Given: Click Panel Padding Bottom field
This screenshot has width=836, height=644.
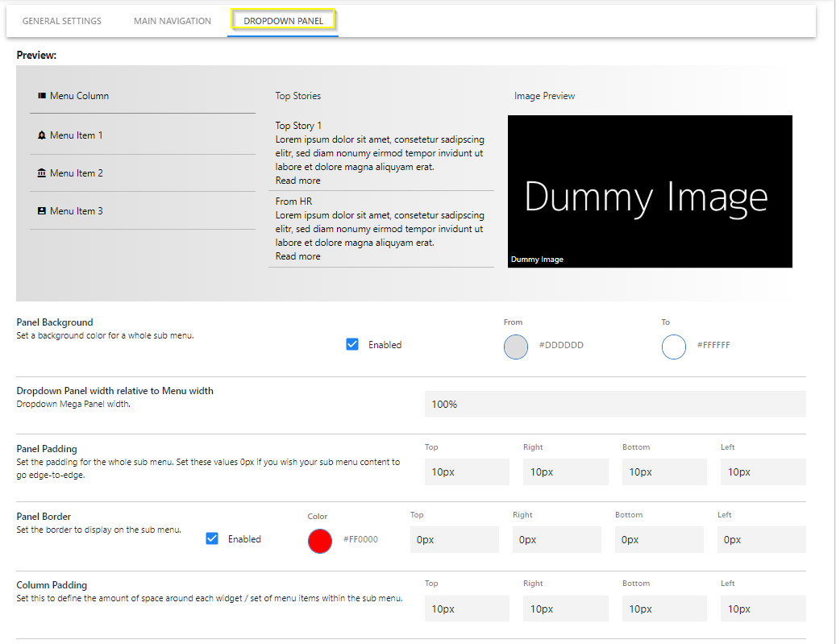Looking at the screenshot, I should pos(664,472).
